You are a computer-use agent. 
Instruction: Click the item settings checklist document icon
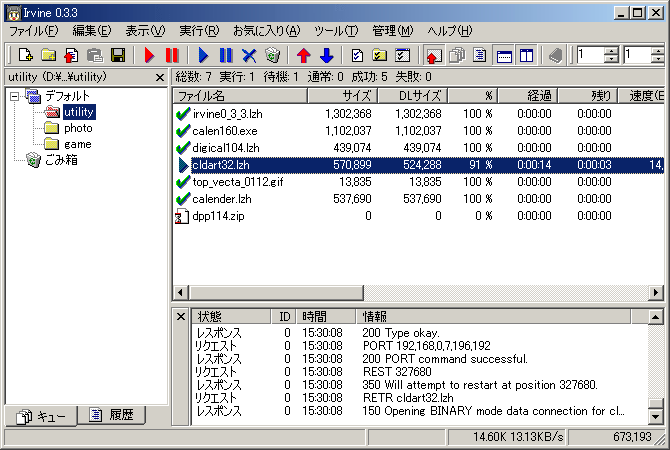coord(357,55)
